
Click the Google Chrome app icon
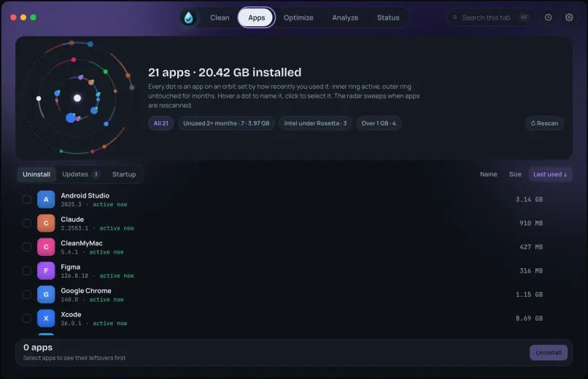(x=46, y=294)
